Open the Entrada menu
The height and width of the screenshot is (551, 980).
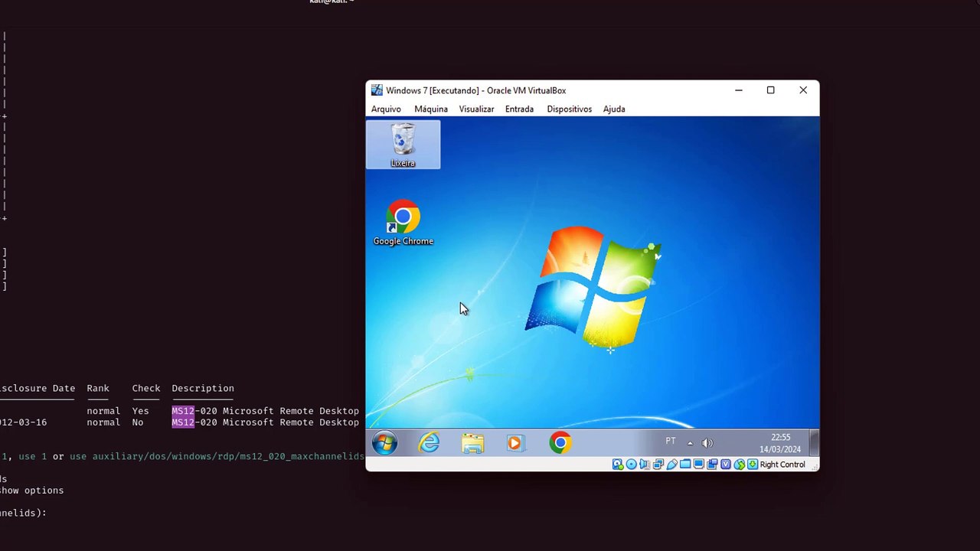(x=519, y=109)
